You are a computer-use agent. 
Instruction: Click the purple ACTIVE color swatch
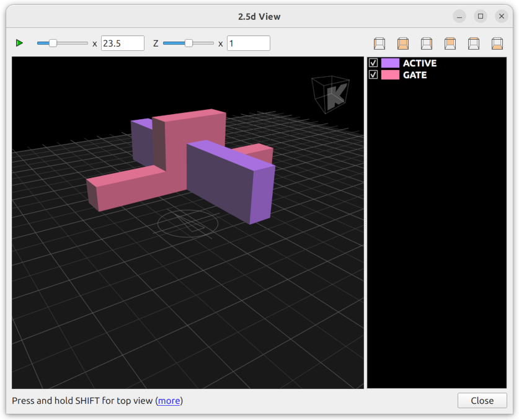(x=390, y=63)
